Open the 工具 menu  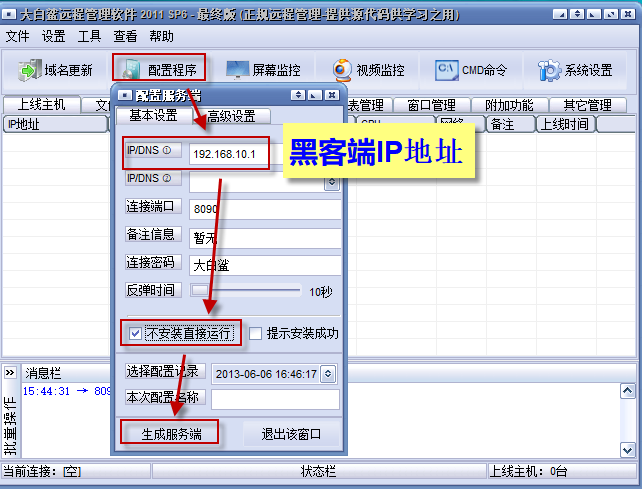coord(90,36)
